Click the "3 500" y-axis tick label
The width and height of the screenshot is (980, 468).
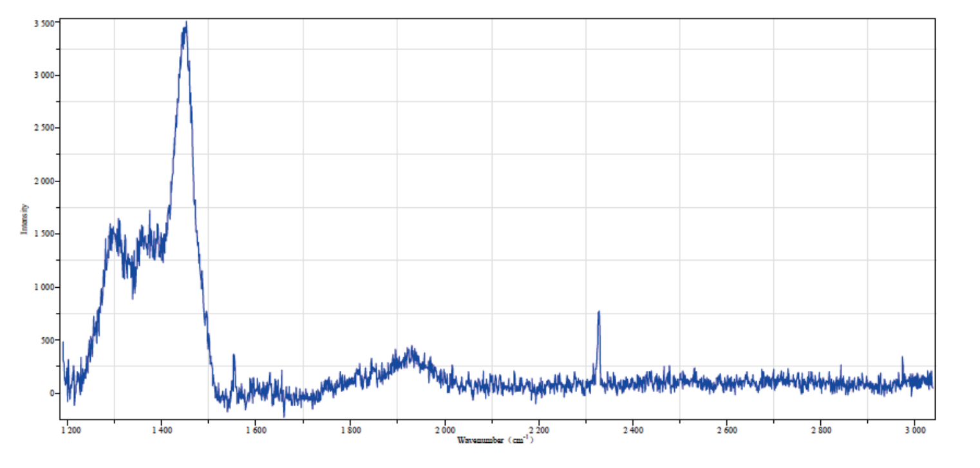42,23
